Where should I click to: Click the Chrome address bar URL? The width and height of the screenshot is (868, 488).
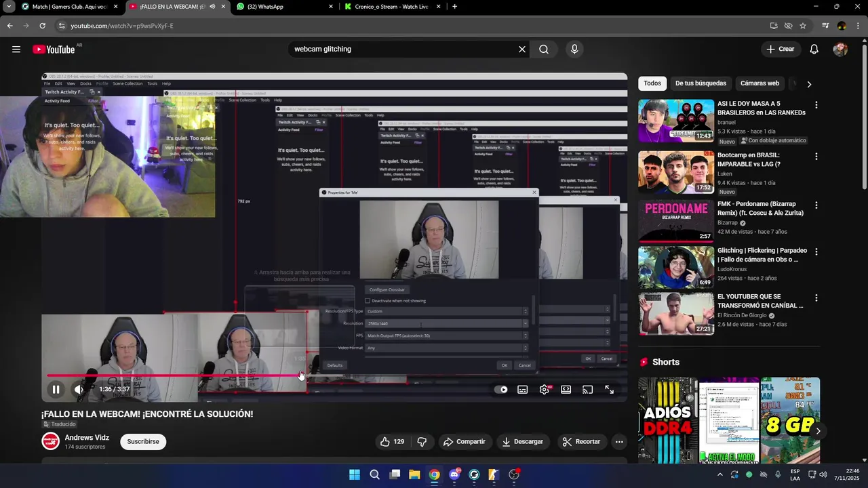click(122, 26)
